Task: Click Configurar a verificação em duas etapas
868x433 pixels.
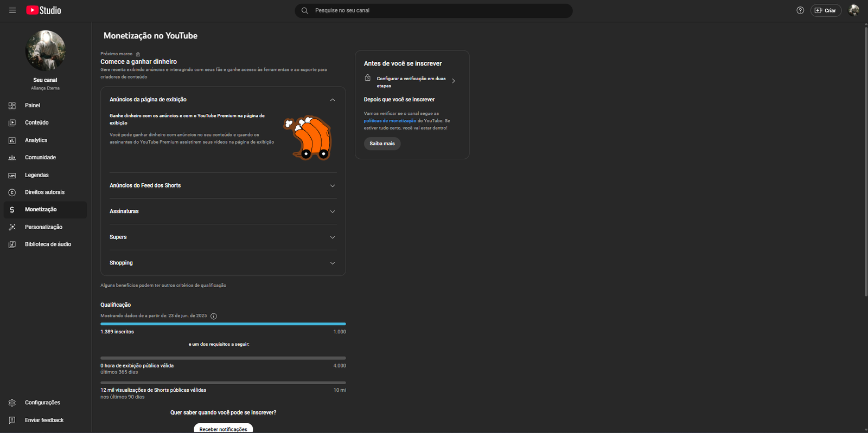Action: coord(411,82)
